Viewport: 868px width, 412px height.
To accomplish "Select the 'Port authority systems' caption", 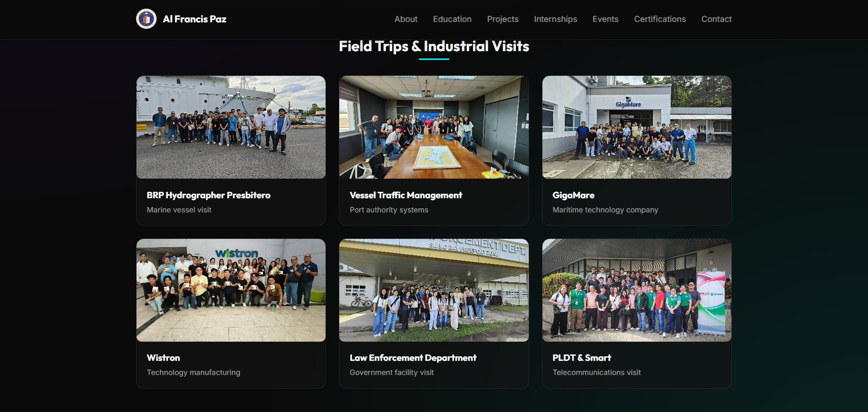I will tap(389, 210).
